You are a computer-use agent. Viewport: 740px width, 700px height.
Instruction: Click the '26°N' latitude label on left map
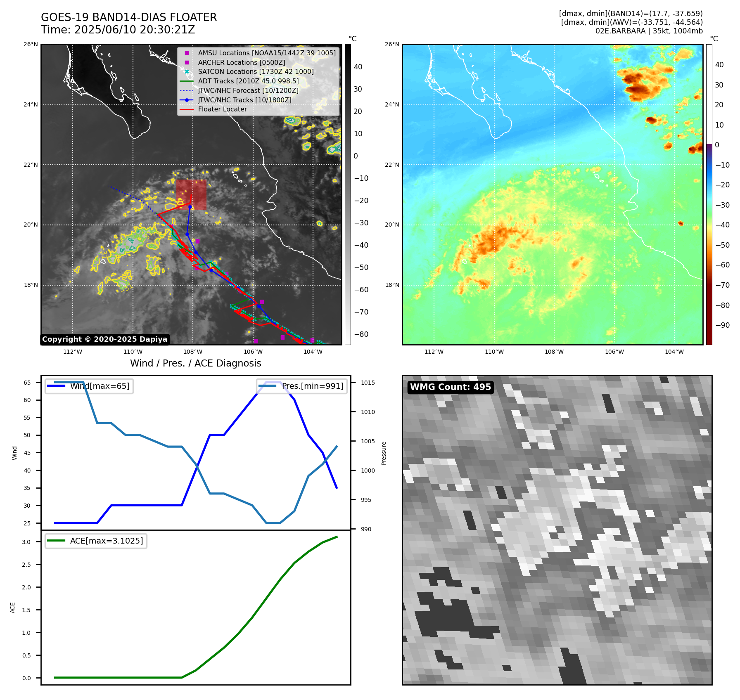(31, 45)
